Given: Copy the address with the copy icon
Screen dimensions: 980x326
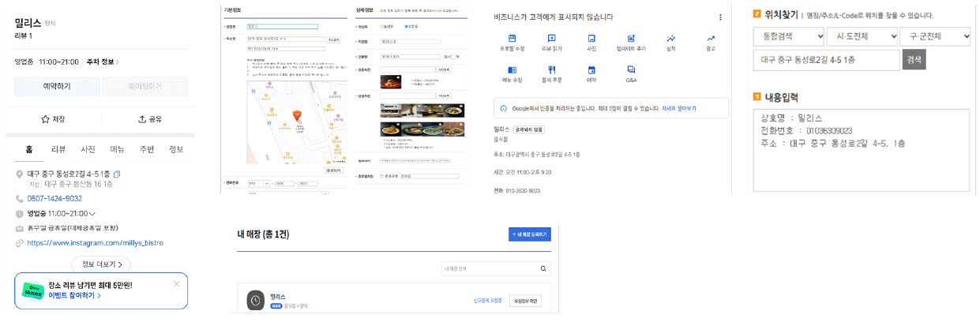Looking at the screenshot, I should tap(117, 174).
